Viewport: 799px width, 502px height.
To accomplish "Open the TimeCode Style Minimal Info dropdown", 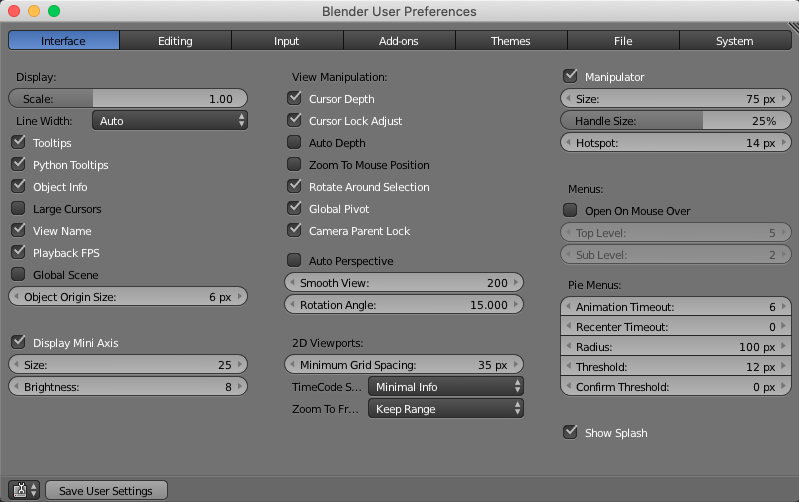I will click(x=446, y=386).
